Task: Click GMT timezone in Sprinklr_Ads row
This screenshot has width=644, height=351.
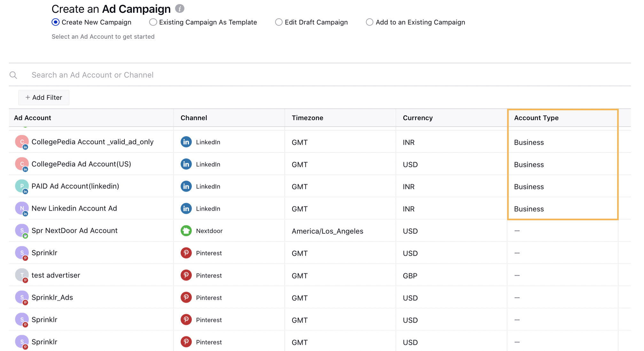Action: tap(300, 298)
